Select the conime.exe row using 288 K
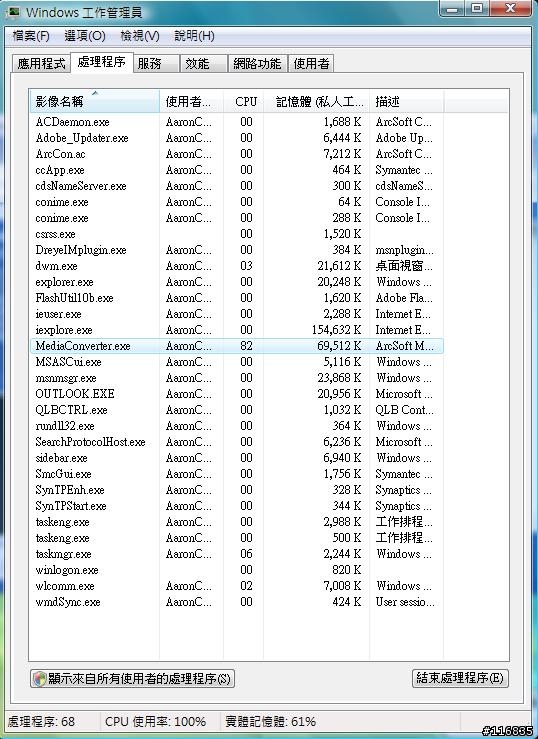The image size is (538, 739). coord(236,218)
